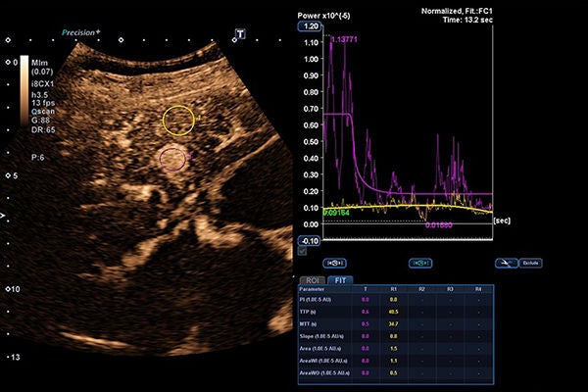Click the white fit-range icon button
Screen dimensions: 588x392
pos(334,263)
